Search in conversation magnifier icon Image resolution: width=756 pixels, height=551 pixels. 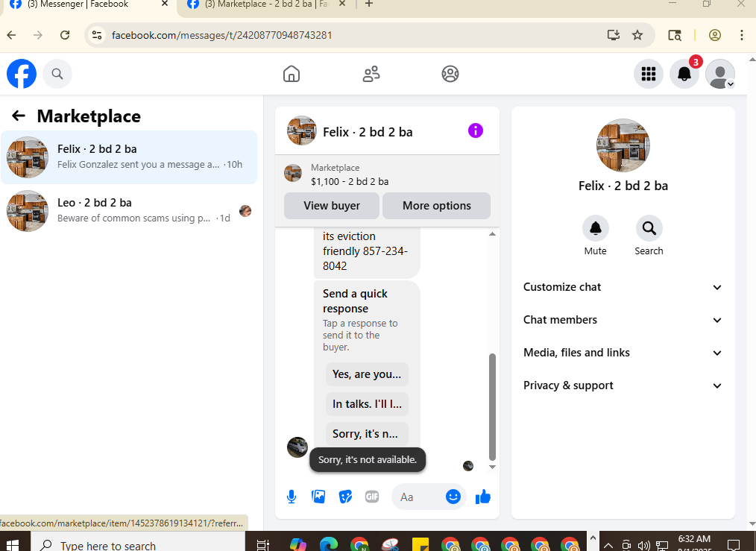649,228
